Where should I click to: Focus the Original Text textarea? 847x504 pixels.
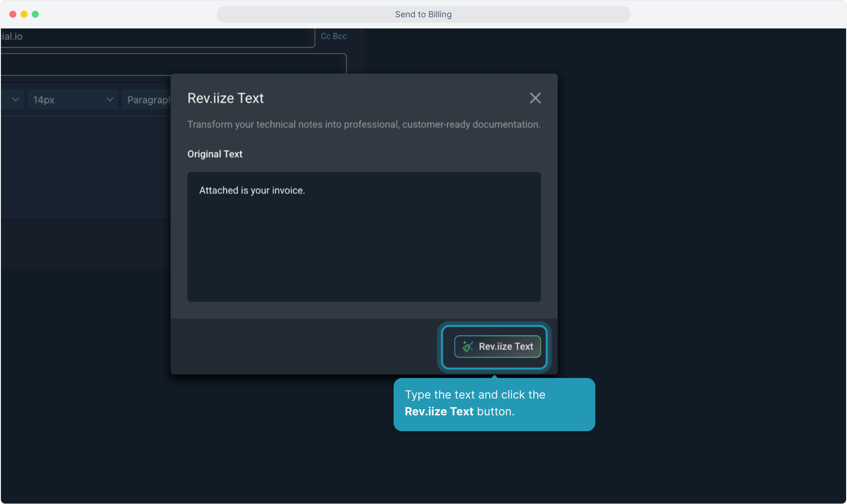(x=364, y=247)
